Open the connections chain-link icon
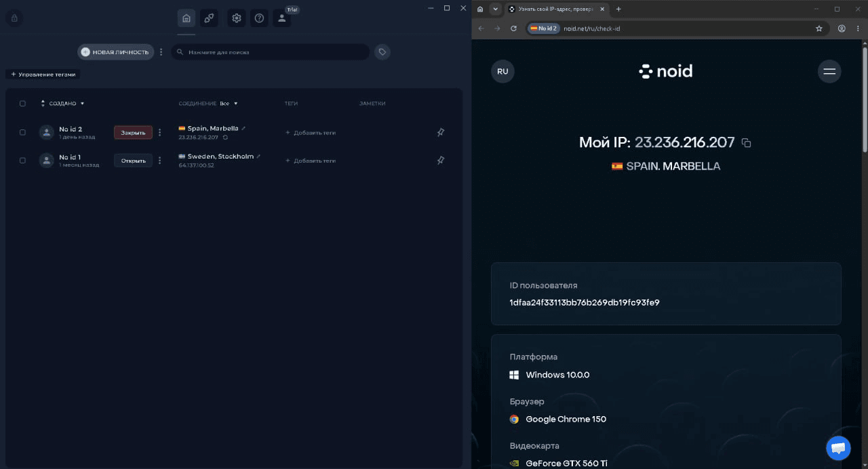The height and width of the screenshot is (469, 868). point(209,18)
